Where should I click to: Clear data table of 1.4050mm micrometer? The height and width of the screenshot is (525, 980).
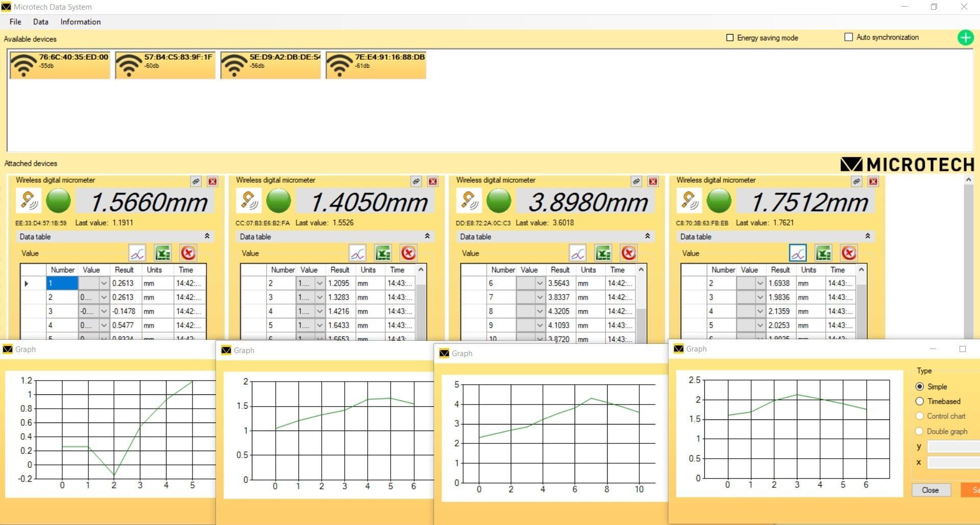[x=408, y=253]
